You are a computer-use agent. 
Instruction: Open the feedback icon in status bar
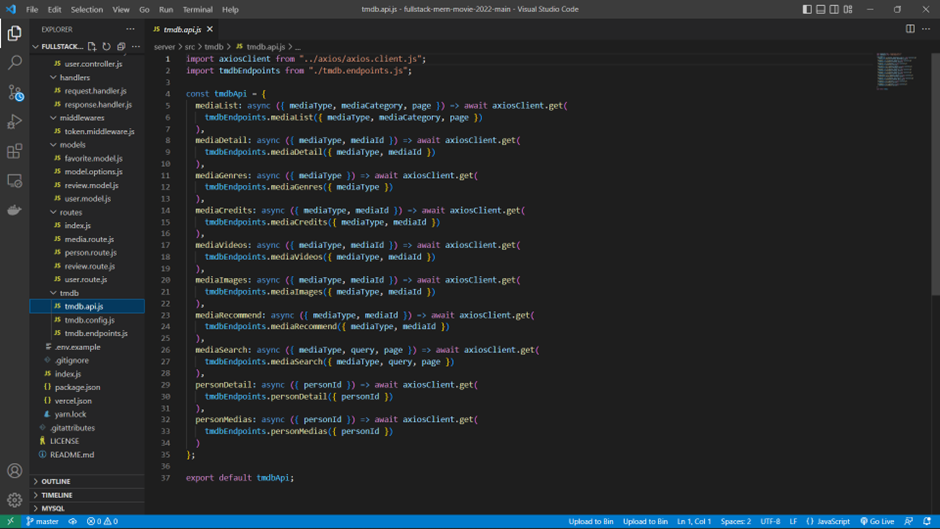909,521
